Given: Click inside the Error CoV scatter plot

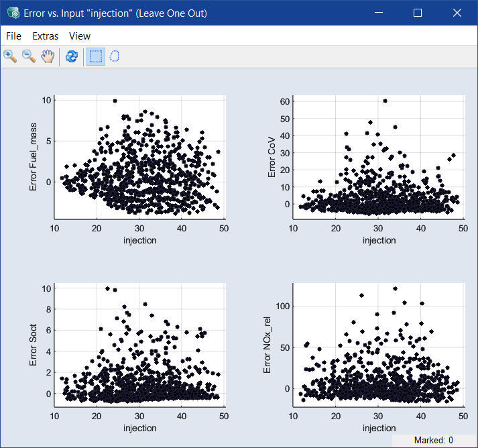Looking at the screenshot, I should pyautogui.click(x=377, y=157).
